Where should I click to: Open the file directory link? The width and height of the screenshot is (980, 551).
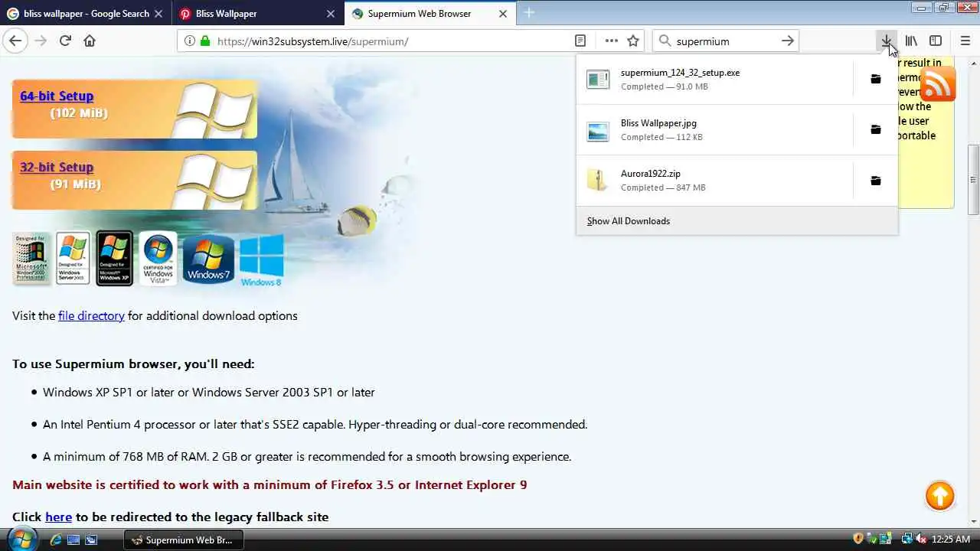click(x=91, y=315)
